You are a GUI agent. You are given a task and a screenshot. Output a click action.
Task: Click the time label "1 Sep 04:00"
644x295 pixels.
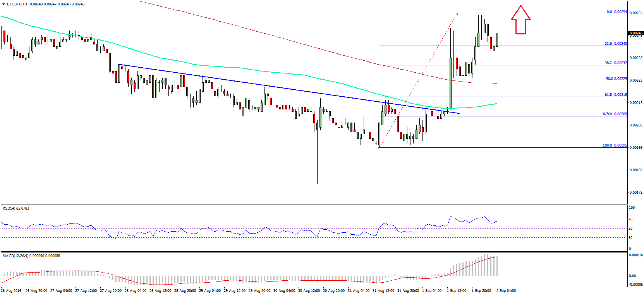pos(432,291)
